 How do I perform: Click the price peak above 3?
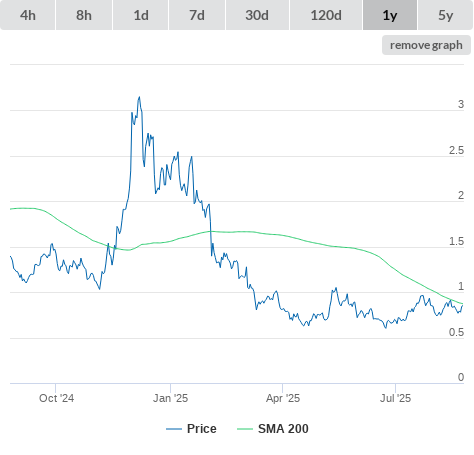click(x=139, y=97)
